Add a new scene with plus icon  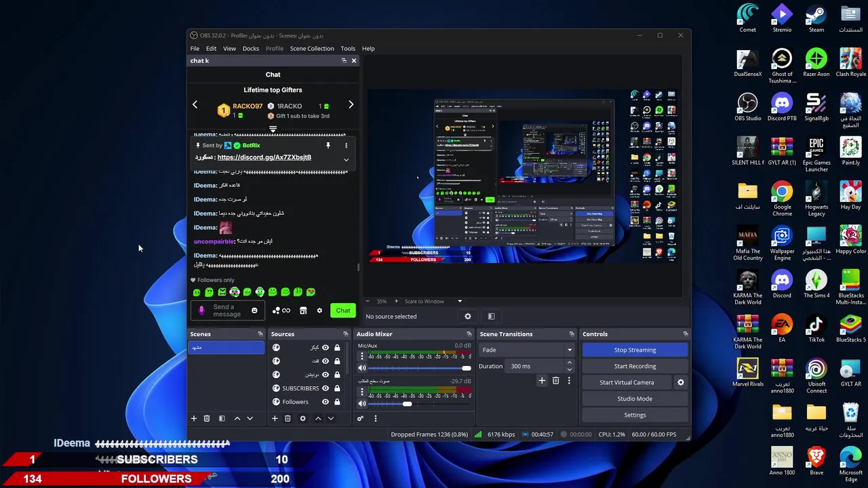tap(193, 418)
